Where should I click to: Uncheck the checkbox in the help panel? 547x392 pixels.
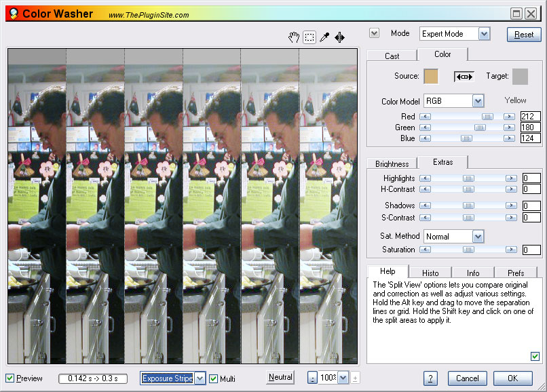535,355
